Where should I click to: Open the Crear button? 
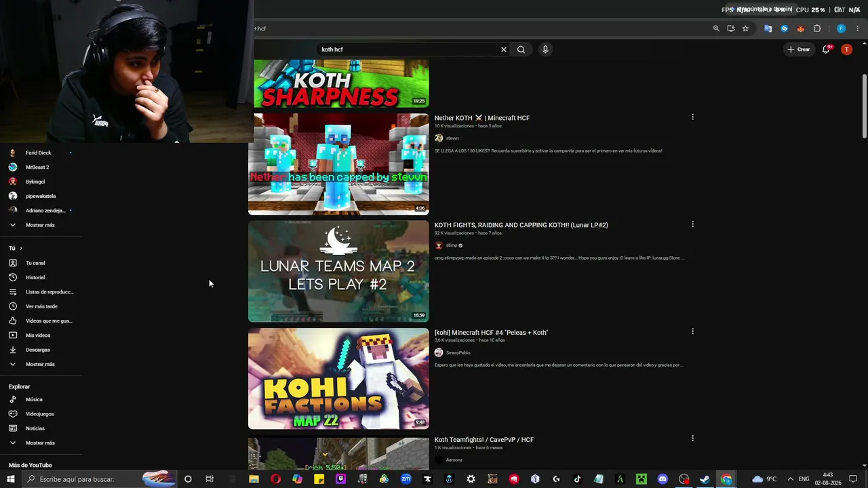[x=798, y=49]
